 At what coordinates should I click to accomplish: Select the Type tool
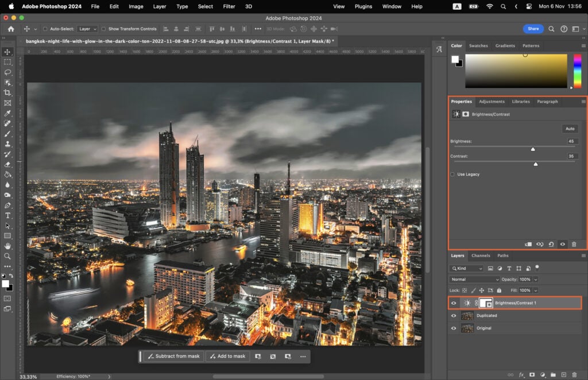[7, 215]
